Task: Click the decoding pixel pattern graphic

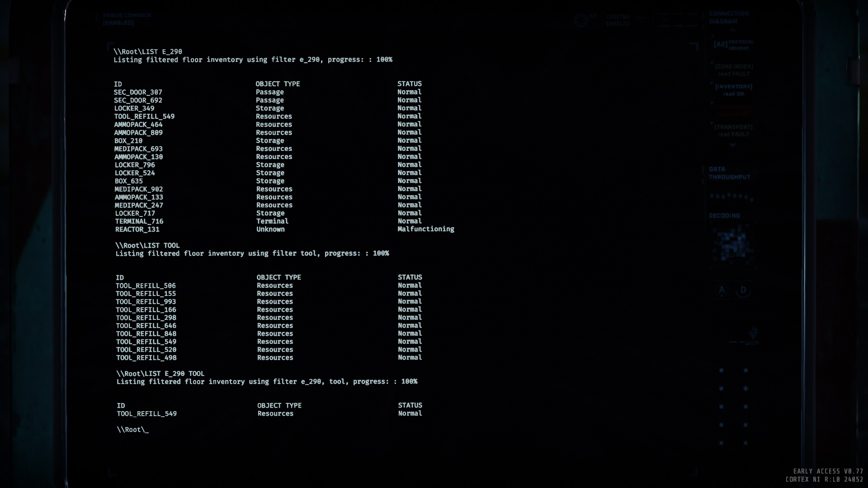Action: (x=732, y=245)
